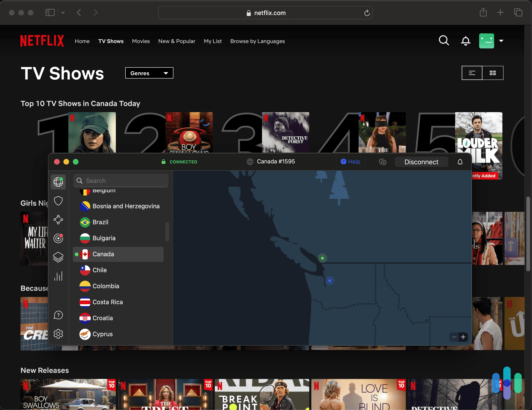The height and width of the screenshot is (410, 532).
Task: Open the help chat bubble in the sidebar
Action: coord(58,315)
